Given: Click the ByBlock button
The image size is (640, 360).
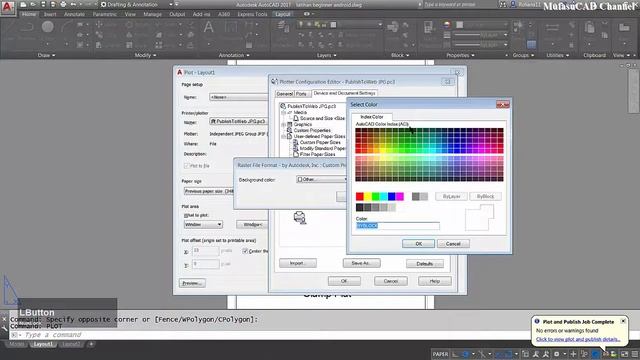Looking at the screenshot, I should (x=485, y=196).
